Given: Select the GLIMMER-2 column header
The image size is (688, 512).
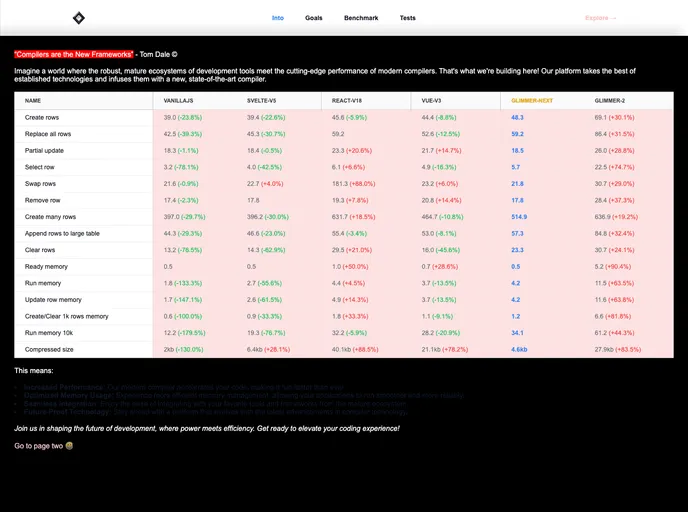Looking at the screenshot, I should pos(609,101).
